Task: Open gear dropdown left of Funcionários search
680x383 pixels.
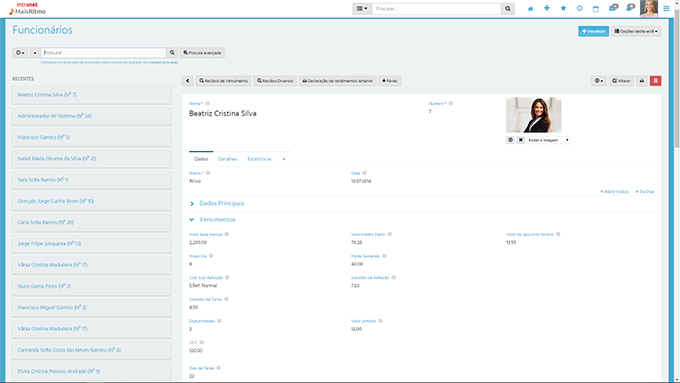Action: coord(20,53)
